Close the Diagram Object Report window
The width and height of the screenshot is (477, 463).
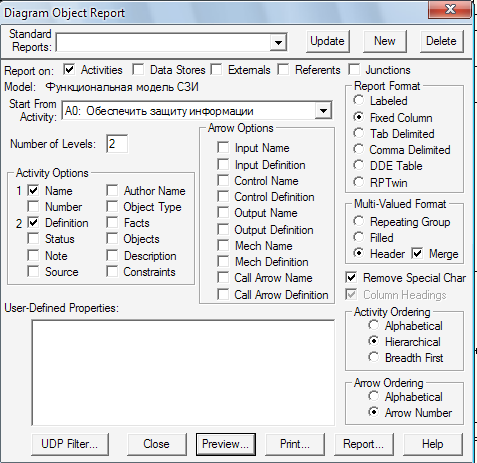(450, 10)
